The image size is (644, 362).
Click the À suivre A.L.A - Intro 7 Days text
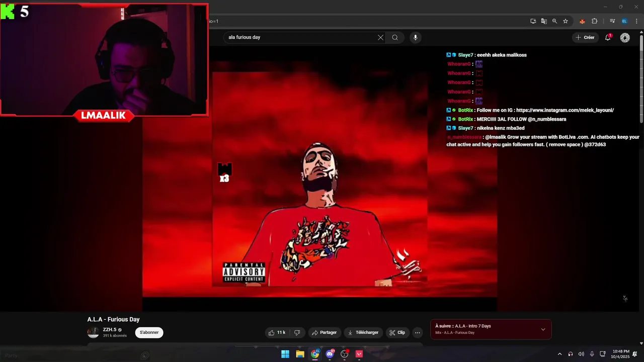[x=463, y=326]
